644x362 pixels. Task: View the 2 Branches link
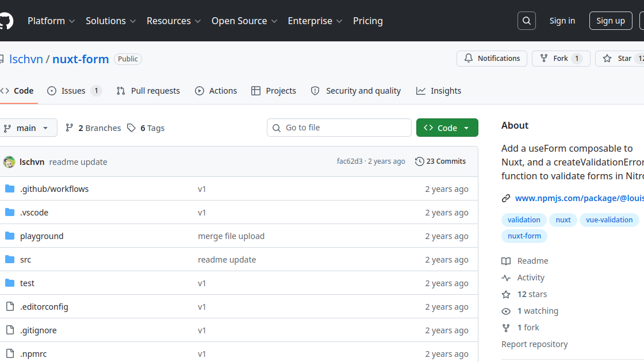click(x=93, y=128)
